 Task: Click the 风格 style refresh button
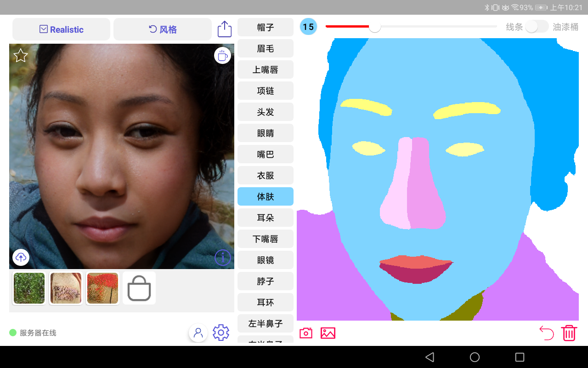163,29
